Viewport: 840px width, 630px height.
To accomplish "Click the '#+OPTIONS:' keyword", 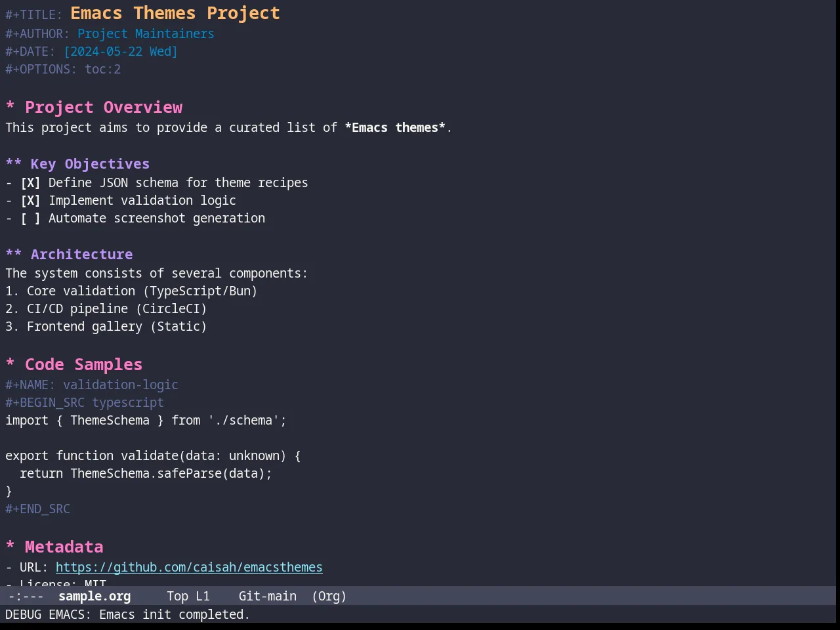I will pos(41,69).
